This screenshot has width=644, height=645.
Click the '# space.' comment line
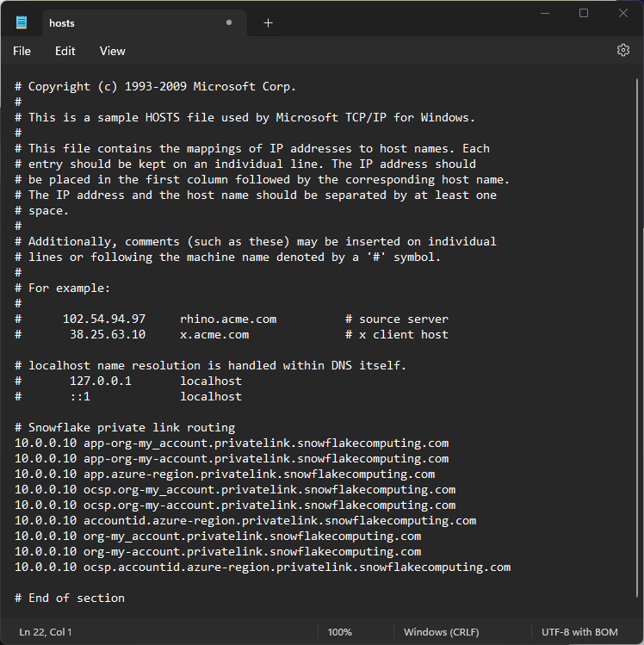click(x=42, y=211)
